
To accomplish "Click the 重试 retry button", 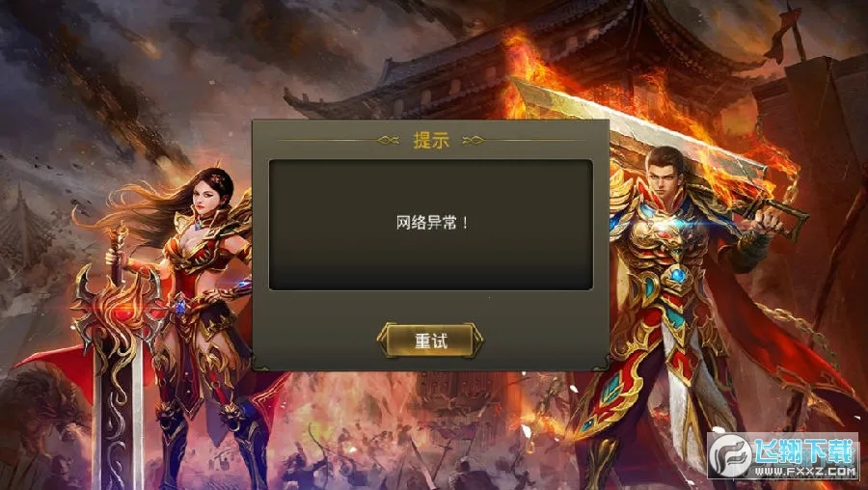I will 430,340.
